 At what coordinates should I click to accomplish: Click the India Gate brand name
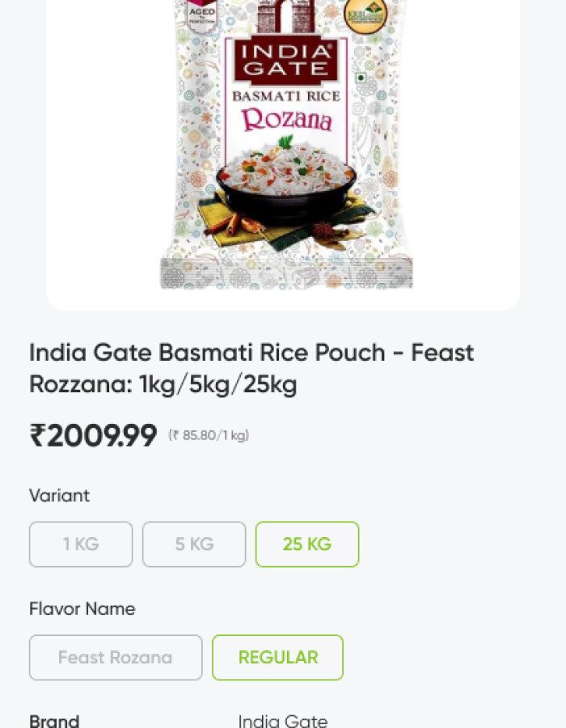(282, 720)
